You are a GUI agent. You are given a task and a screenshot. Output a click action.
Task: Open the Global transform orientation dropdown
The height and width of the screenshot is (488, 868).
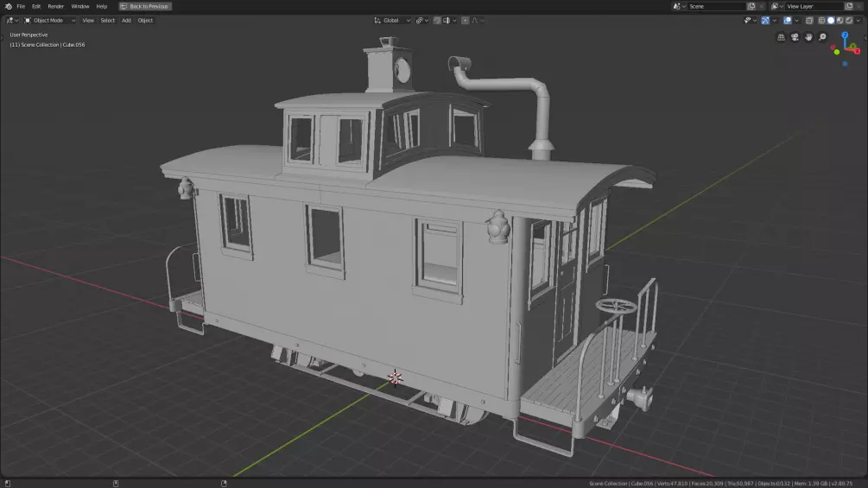[392, 21]
